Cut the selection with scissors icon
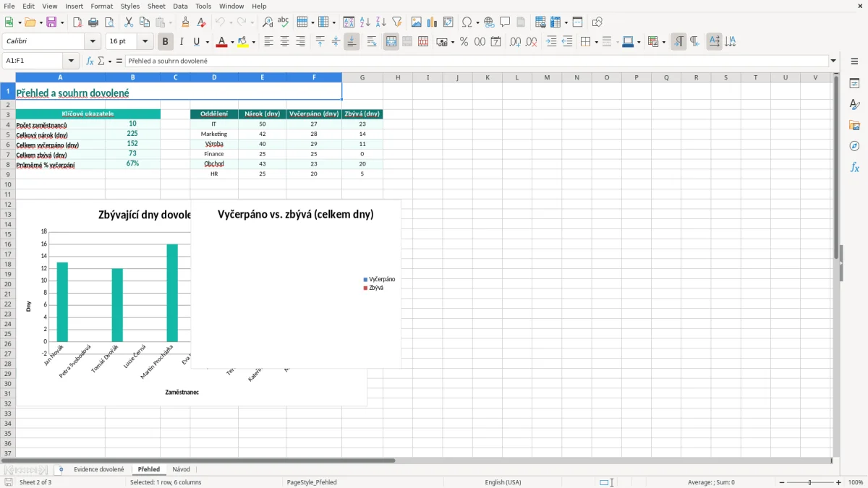The height and width of the screenshot is (488, 868). [129, 22]
